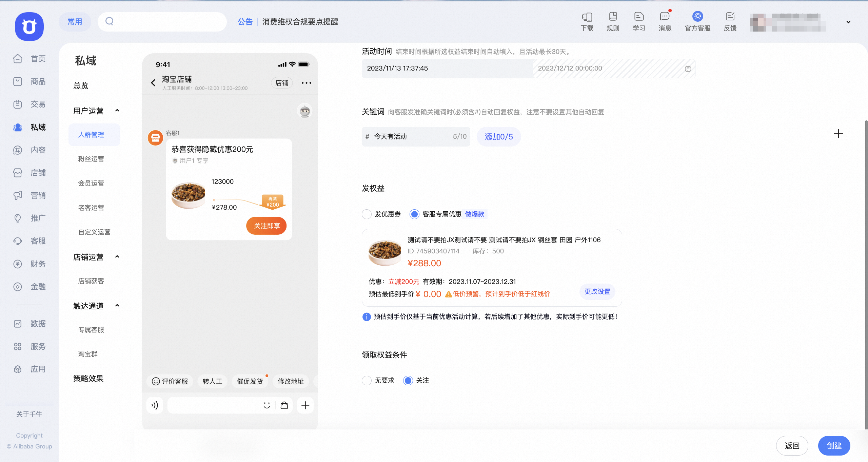Open 金融 icon in sidebar
This screenshot has width=868, height=462.
coord(18,287)
